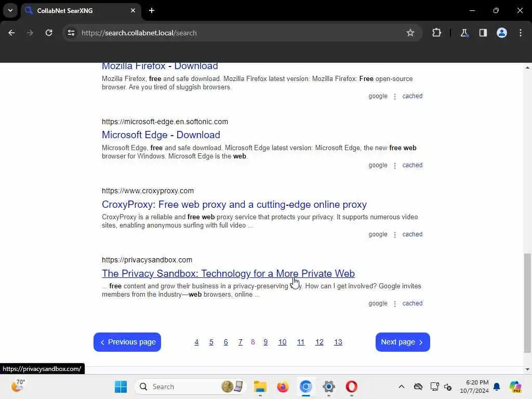Viewport: 532px width, 399px height.
Task: Open File Explorer from taskbar
Action: click(x=260, y=387)
